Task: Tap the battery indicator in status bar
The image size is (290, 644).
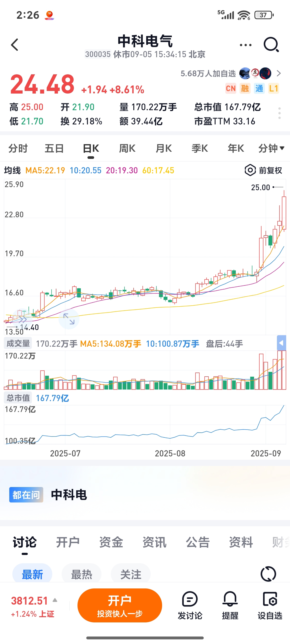Action: click(x=264, y=15)
